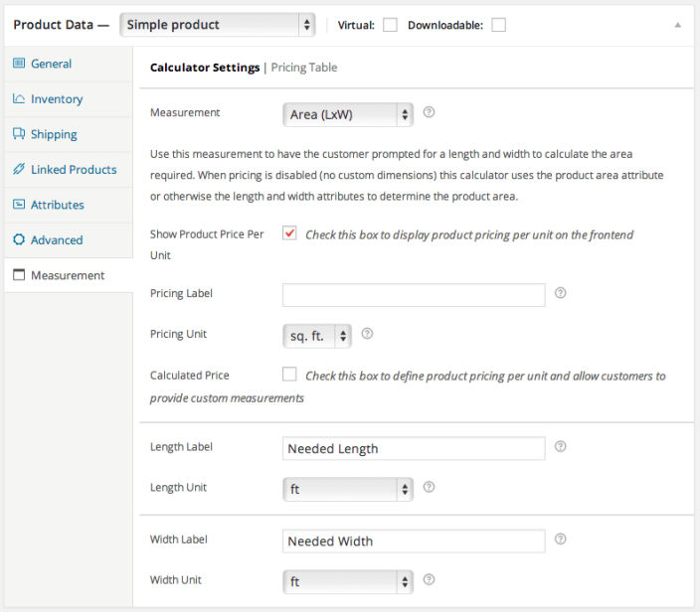Viewport: 700px width, 612px height.
Task: Open the Pricing Table link
Action: click(304, 68)
